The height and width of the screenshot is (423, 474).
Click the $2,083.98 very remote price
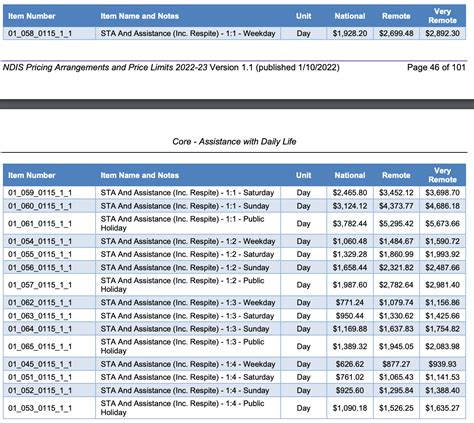point(442,346)
